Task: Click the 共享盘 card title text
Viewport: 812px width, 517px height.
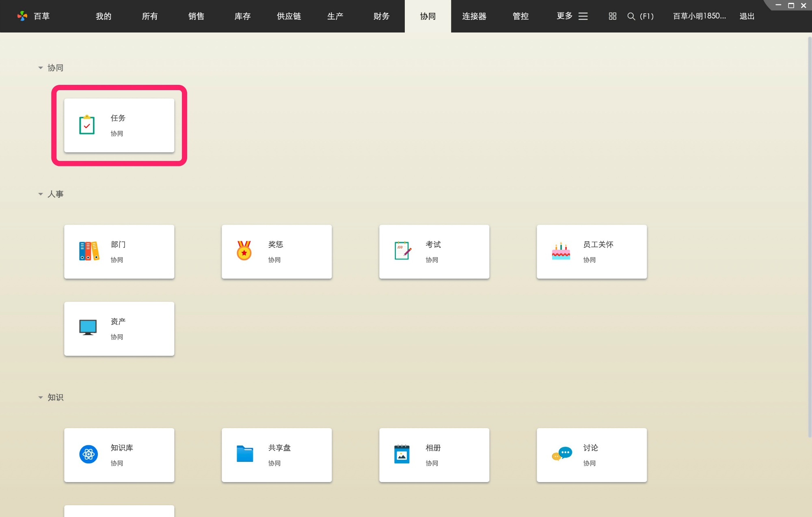Action: 279,448
